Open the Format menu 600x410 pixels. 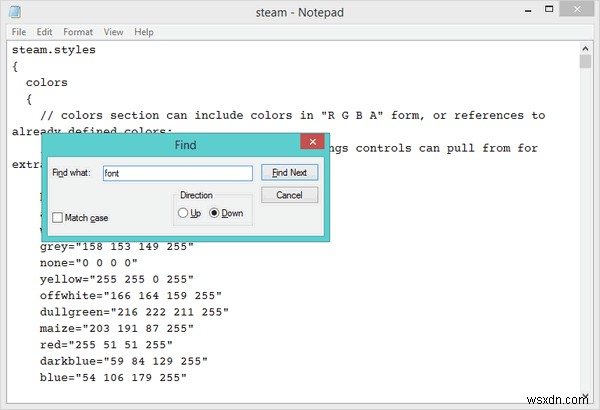click(78, 32)
